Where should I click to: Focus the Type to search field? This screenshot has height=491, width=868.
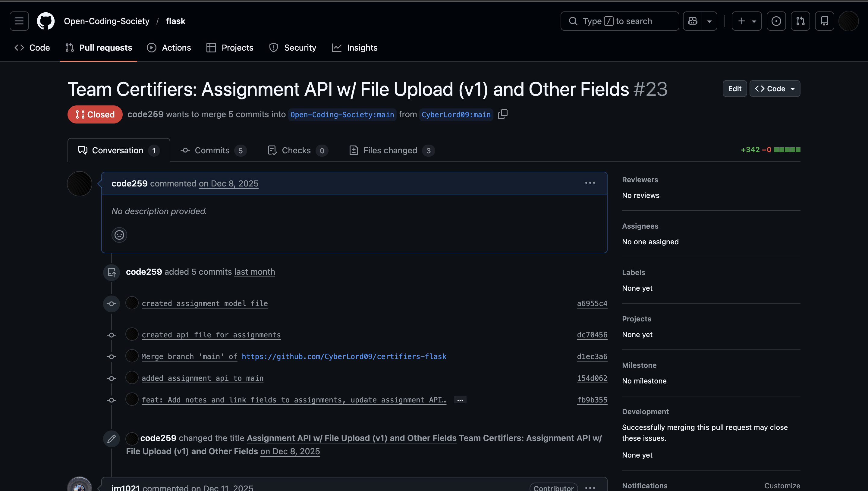[x=619, y=21]
